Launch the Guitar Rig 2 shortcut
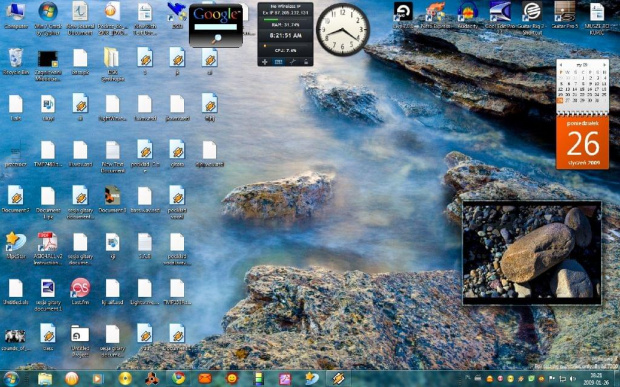The image size is (620, 387). (x=532, y=18)
